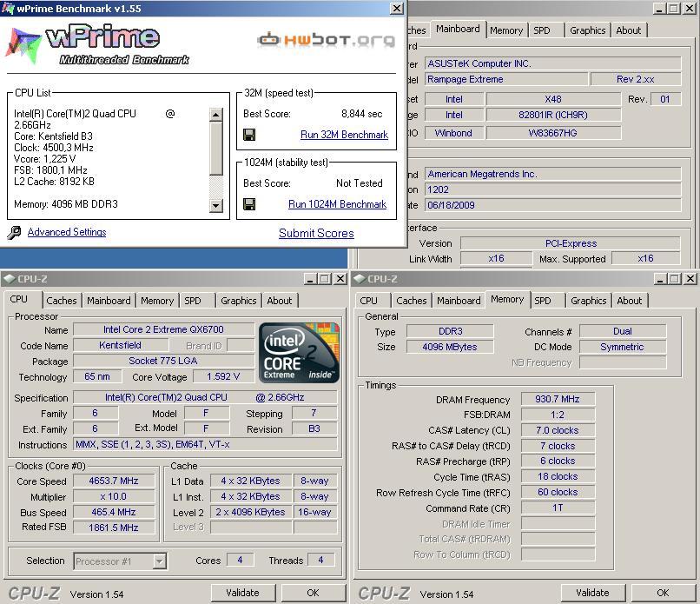Click the Level 2 cache 2 x 4096 KBytes value

(x=250, y=512)
